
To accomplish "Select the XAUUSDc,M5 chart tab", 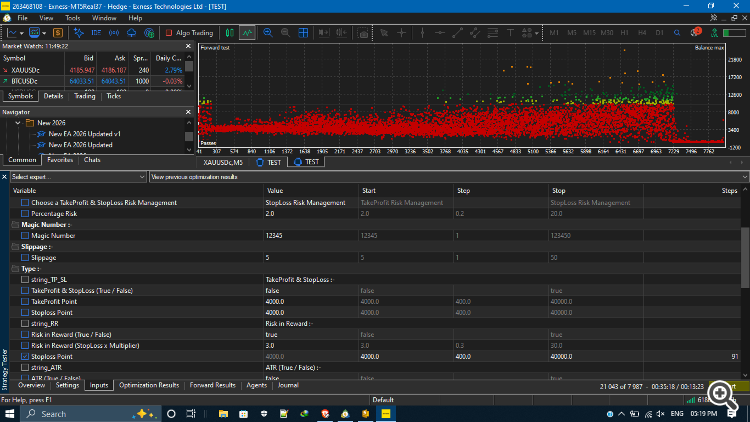I will [223, 162].
